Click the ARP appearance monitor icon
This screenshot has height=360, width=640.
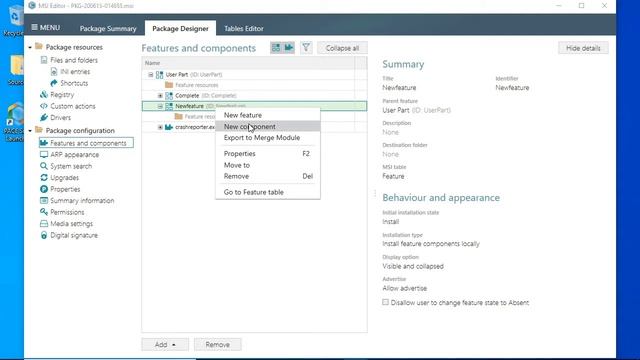pyautogui.click(x=44, y=155)
